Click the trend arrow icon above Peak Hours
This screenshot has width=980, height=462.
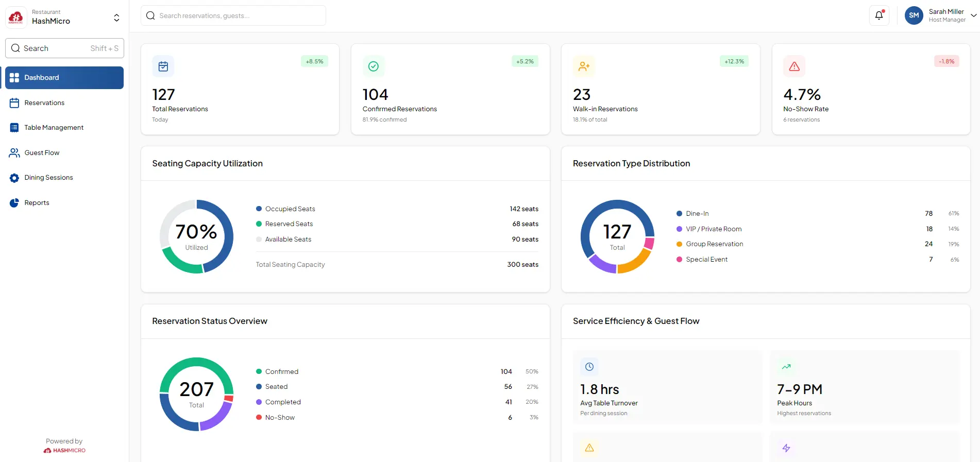pyautogui.click(x=786, y=367)
